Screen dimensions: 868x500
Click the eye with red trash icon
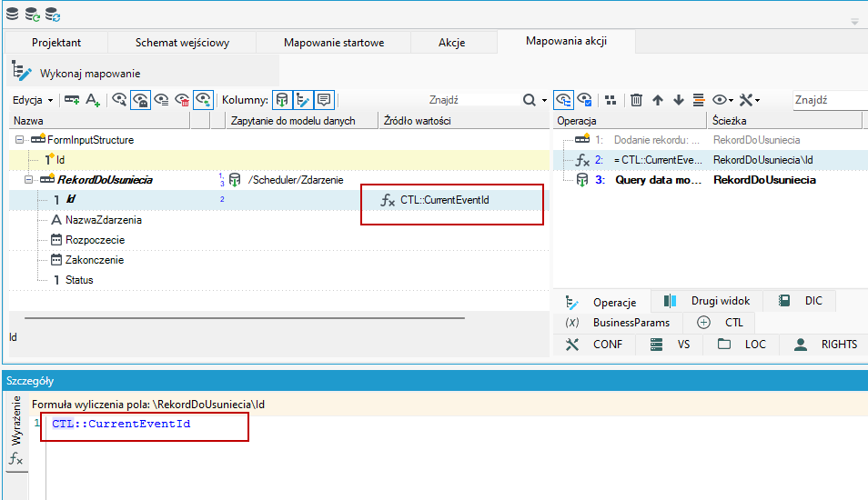182,100
